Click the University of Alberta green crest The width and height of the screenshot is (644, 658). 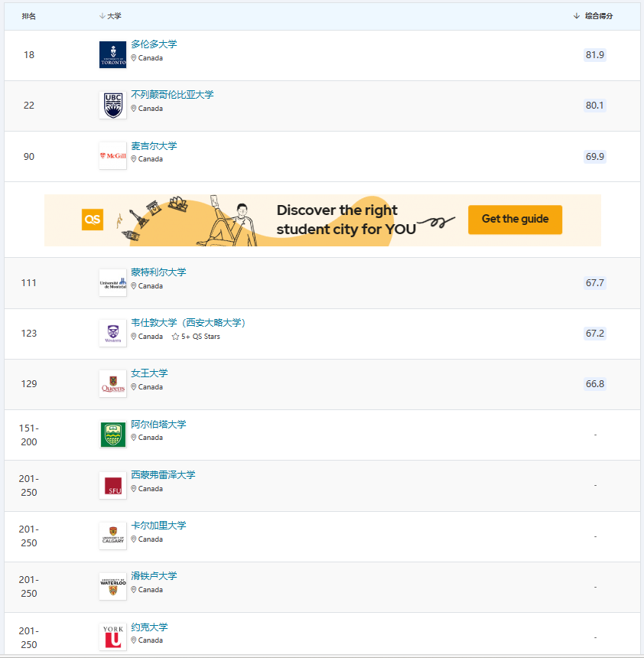pos(113,435)
